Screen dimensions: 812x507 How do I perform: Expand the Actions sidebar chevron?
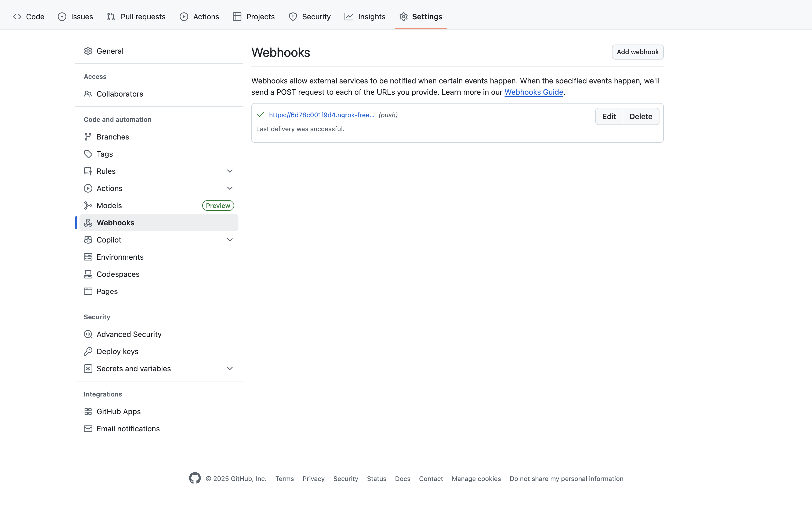click(230, 188)
